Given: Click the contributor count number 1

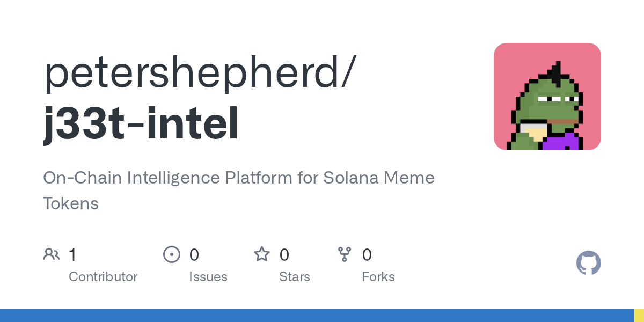Looking at the screenshot, I should click(72, 254).
